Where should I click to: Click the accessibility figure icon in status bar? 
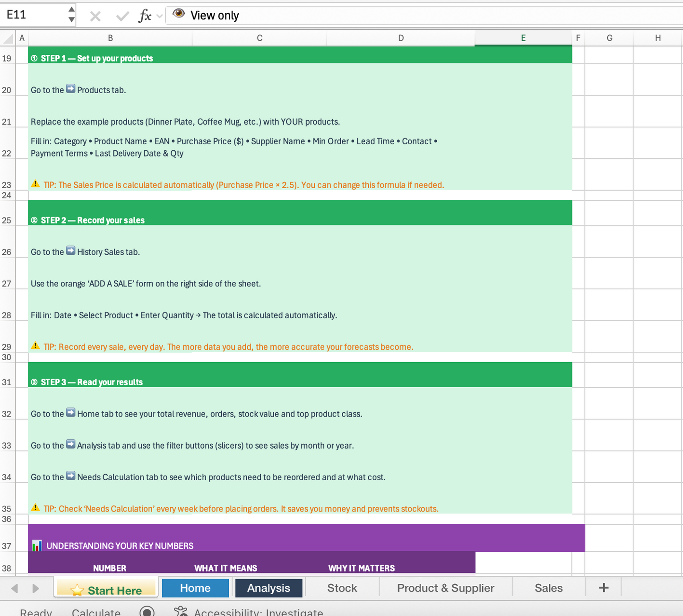(181, 611)
